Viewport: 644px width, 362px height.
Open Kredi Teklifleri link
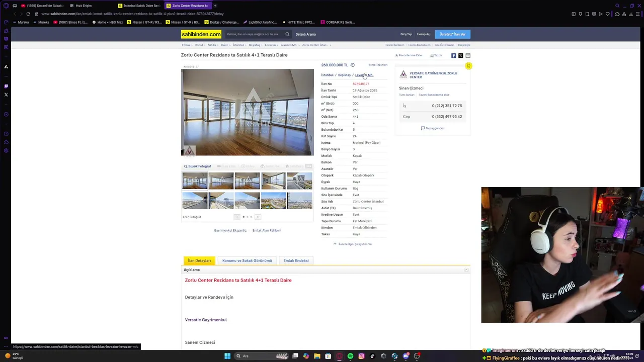point(378,65)
